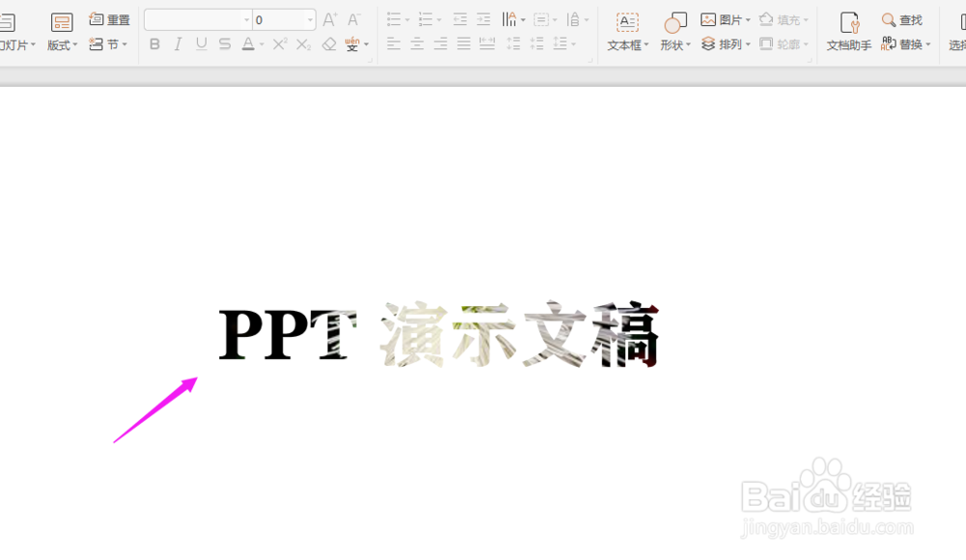Viewport: 966px width, 560px height.
Task: Toggle italic formatting
Action: (x=178, y=44)
